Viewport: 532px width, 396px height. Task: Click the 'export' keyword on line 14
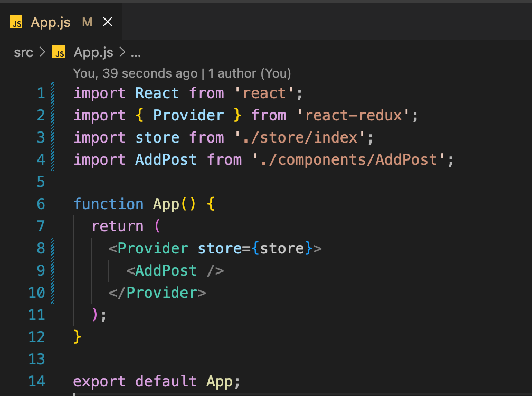point(99,382)
